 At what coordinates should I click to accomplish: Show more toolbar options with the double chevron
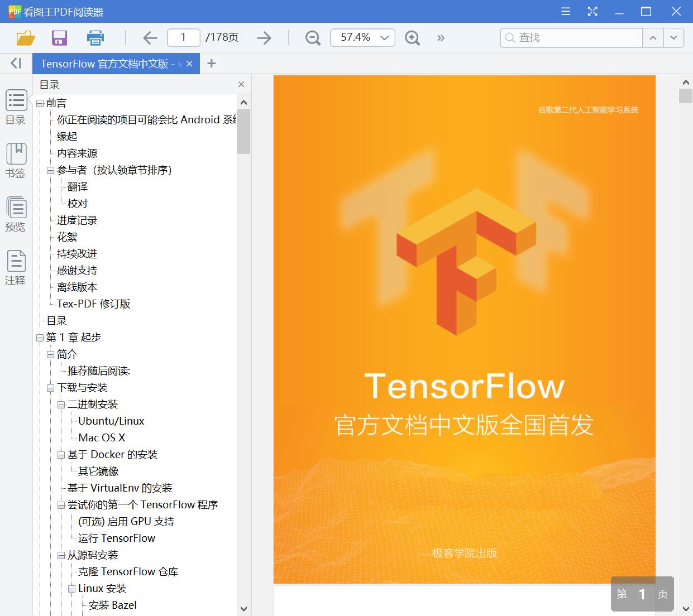(441, 38)
